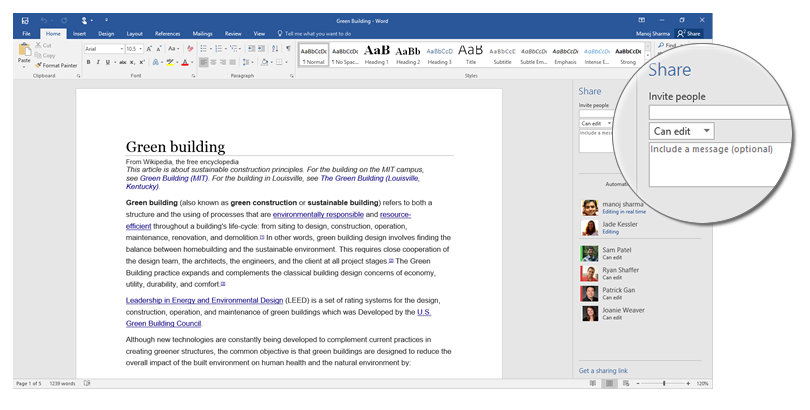Open the touch/mouse mode icon in title bar

(85, 21)
